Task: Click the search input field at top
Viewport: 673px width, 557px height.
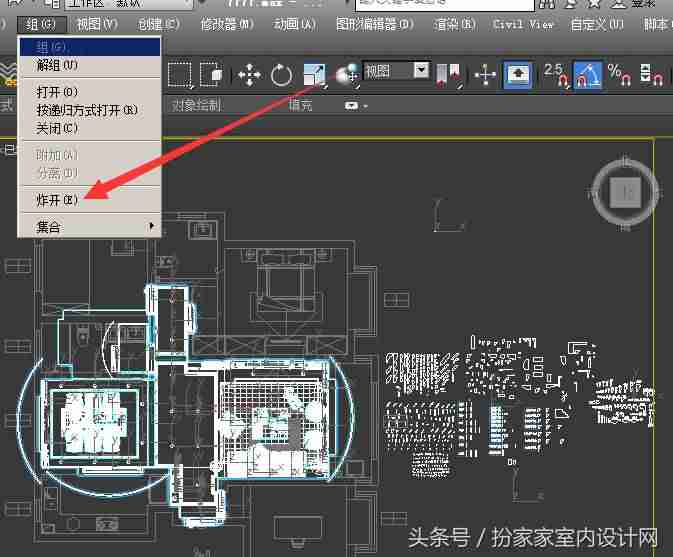Action: (445, 4)
